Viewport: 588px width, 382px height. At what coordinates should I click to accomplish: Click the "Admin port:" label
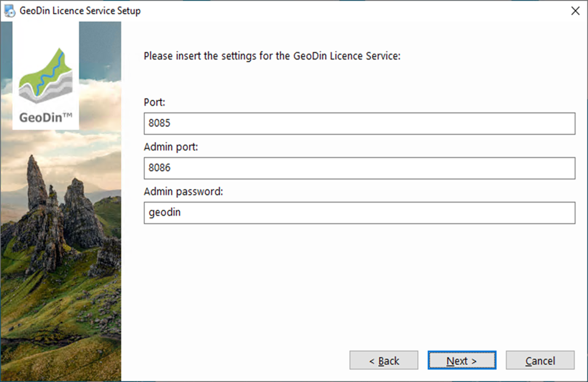(x=171, y=147)
